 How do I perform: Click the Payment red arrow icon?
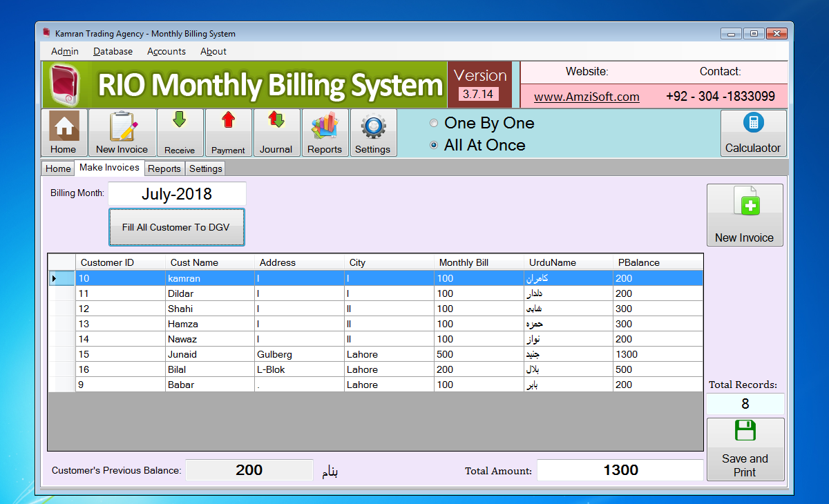228,131
